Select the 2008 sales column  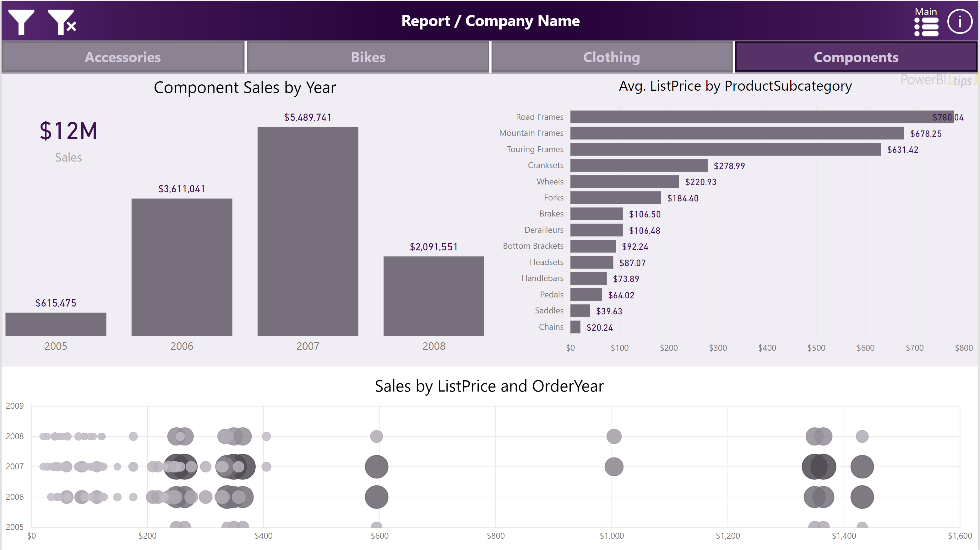434,296
